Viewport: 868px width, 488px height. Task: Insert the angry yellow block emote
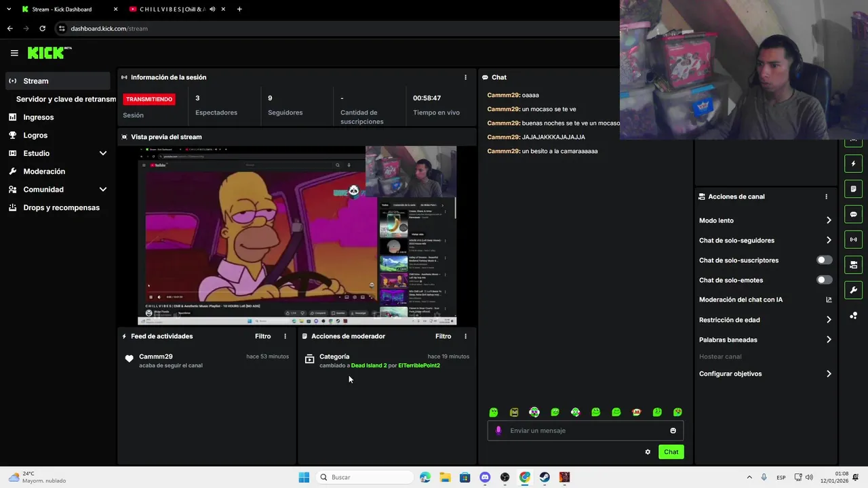coord(514,412)
